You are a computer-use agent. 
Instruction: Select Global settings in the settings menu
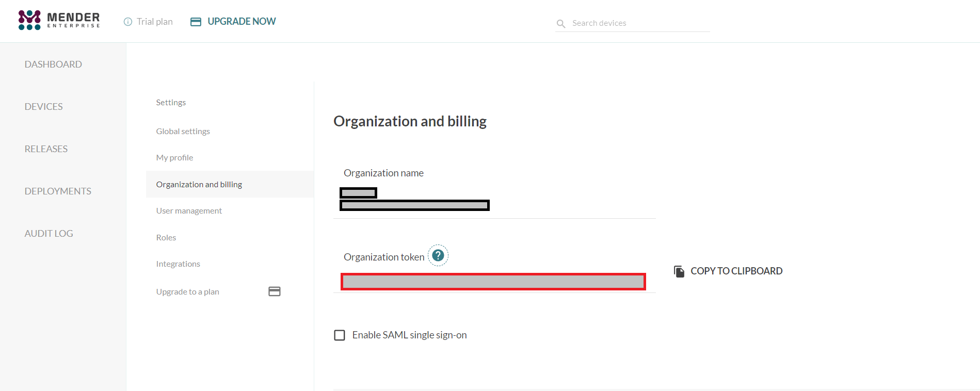[x=183, y=132]
